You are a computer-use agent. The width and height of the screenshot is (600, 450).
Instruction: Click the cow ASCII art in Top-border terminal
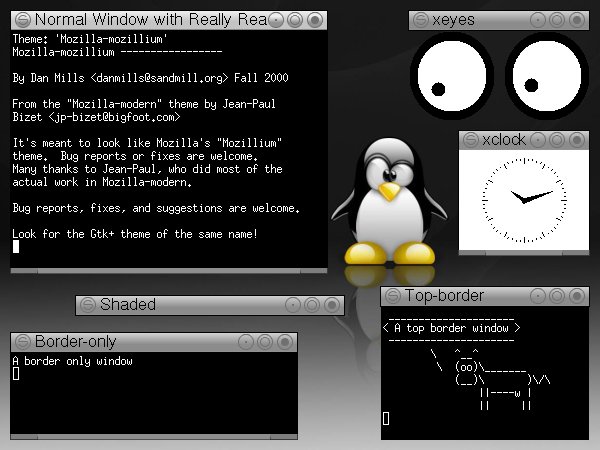pyautogui.click(x=490, y=379)
